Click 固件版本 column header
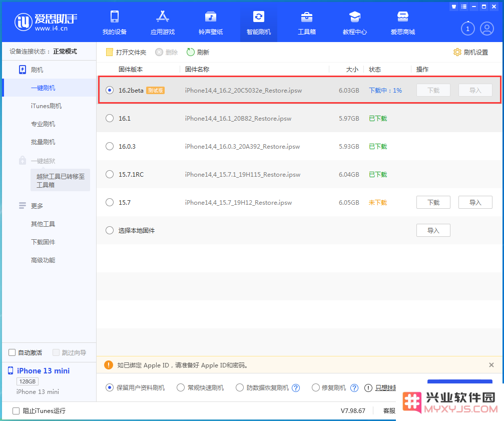Image resolution: width=504 pixels, height=421 pixels. (131, 69)
